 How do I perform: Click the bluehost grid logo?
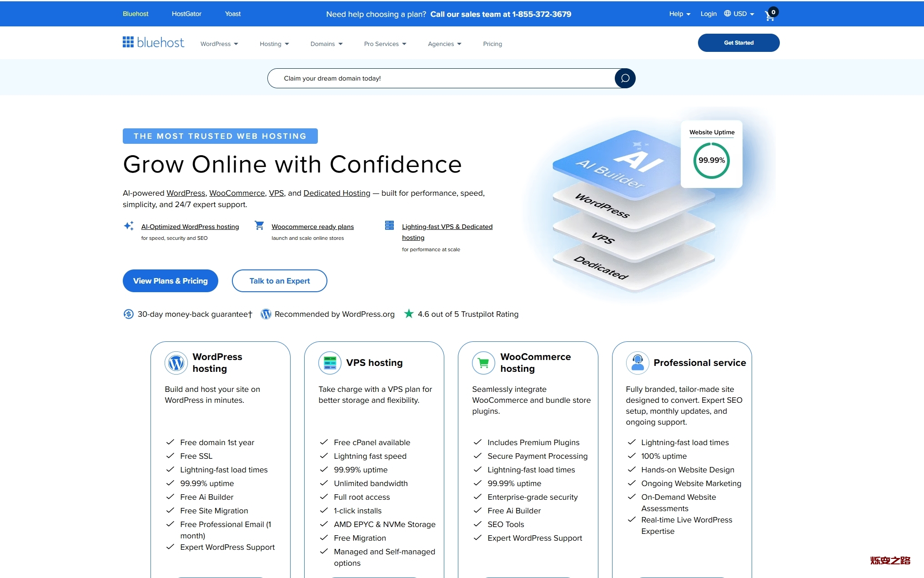tap(128, 42)
